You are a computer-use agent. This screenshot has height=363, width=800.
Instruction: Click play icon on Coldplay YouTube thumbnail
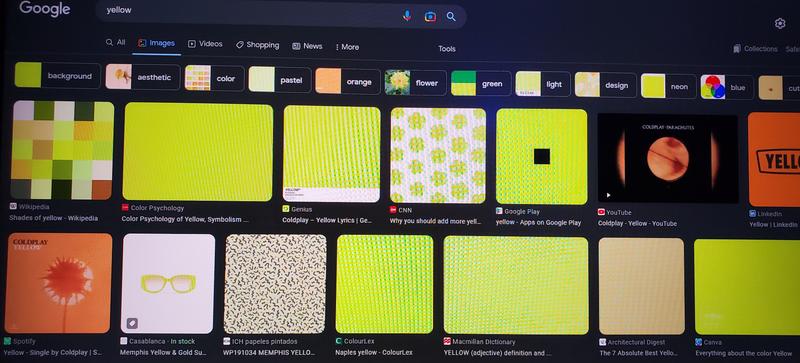(x=608, y=195)
